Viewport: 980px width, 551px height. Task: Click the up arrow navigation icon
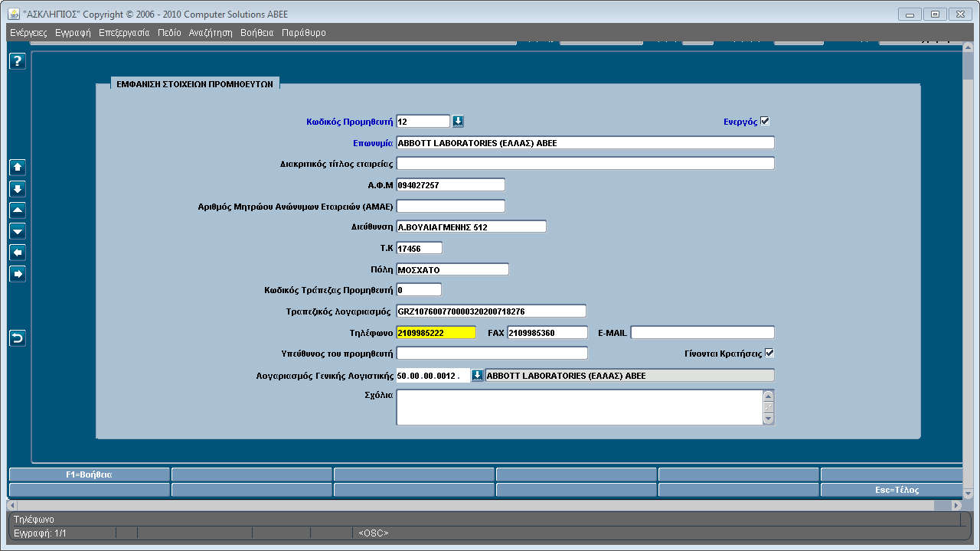18,167
